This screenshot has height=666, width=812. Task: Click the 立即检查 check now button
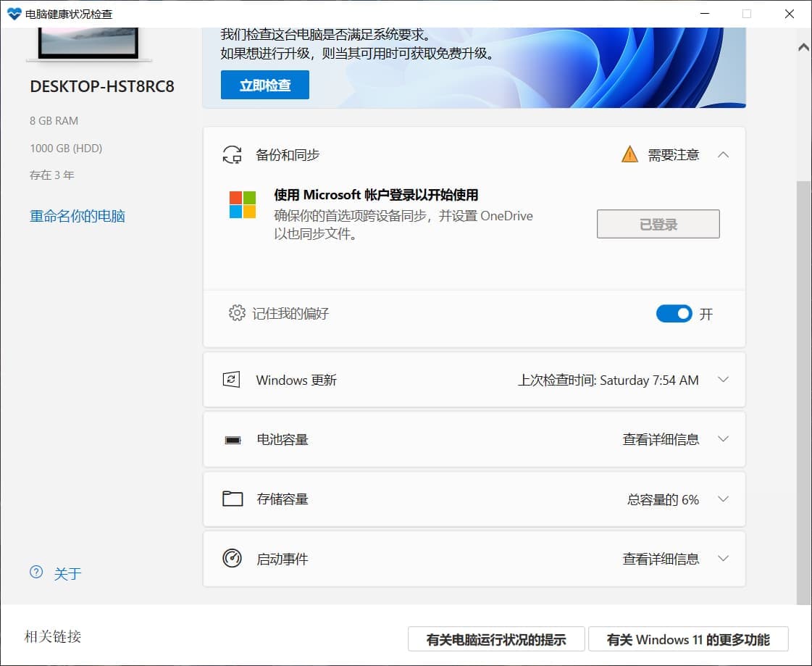point(264,85)
